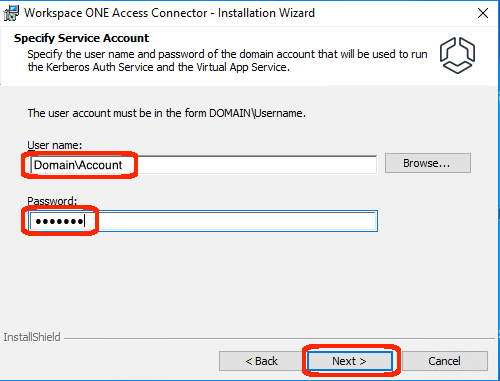
Task: Click the Workspace ONE hexagon logo
Action: coord(457,55)
